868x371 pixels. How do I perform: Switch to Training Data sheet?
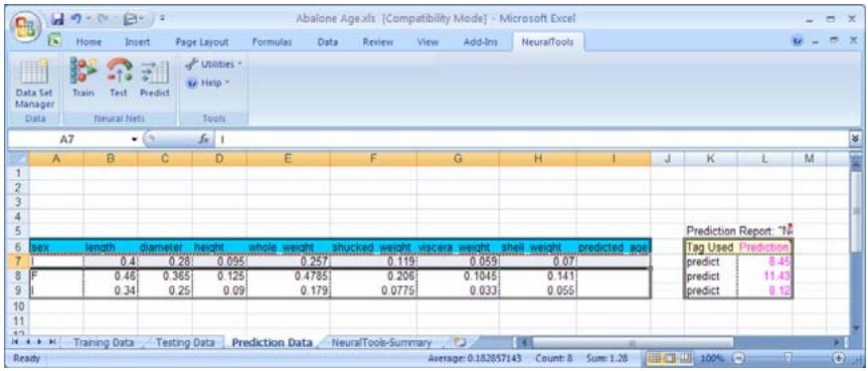point(104,342)
